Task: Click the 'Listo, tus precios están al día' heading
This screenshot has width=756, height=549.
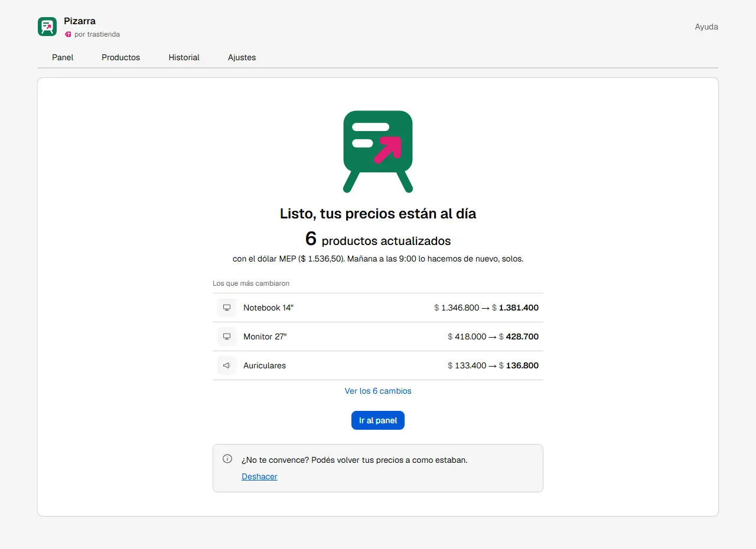Action: click(378, 214)
